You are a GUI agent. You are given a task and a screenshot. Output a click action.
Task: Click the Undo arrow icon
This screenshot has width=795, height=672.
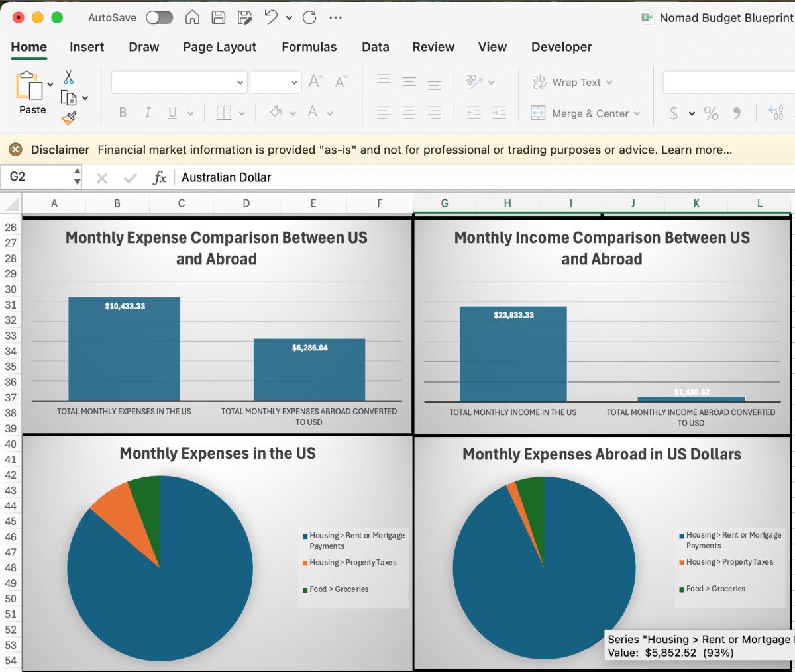[271, 18]
